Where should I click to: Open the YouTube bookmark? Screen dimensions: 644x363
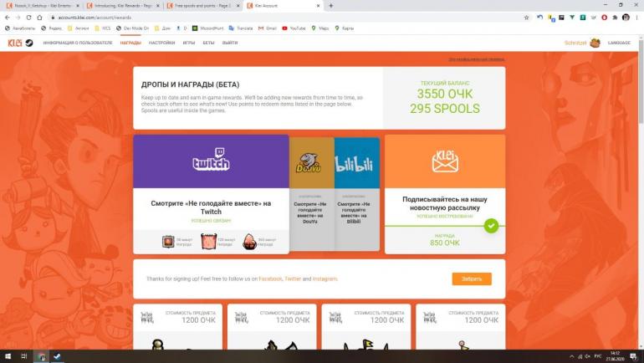pos(294,28)
